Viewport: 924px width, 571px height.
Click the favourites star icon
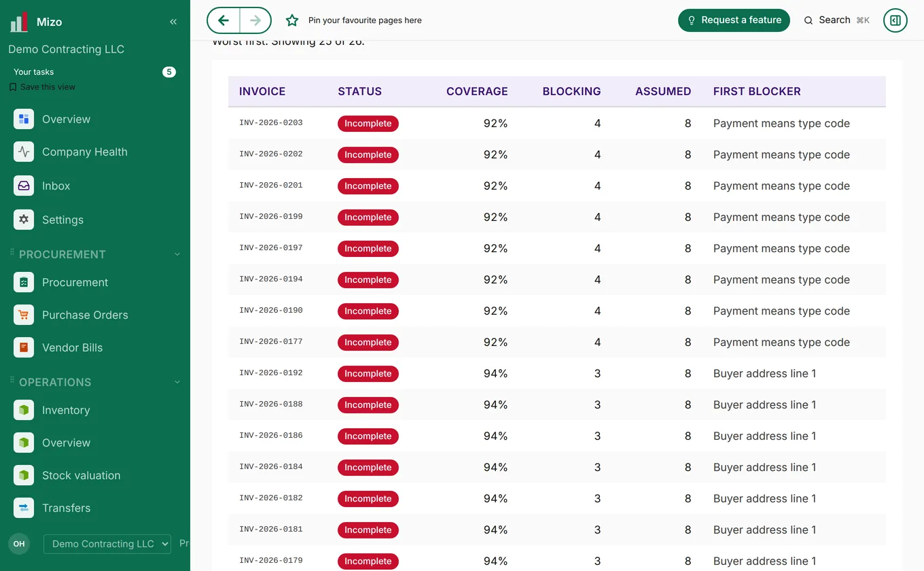pos(292,20)
